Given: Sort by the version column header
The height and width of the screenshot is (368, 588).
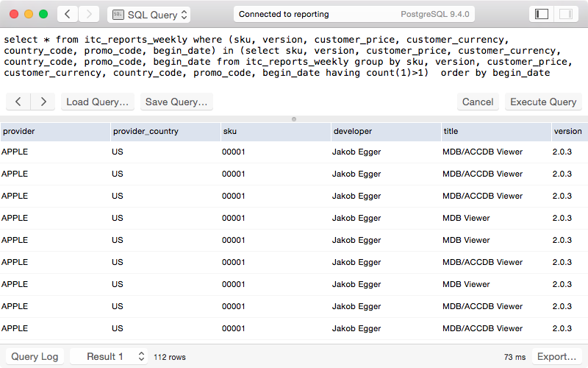Looking at the screenshot, I should tap(570, 132).
